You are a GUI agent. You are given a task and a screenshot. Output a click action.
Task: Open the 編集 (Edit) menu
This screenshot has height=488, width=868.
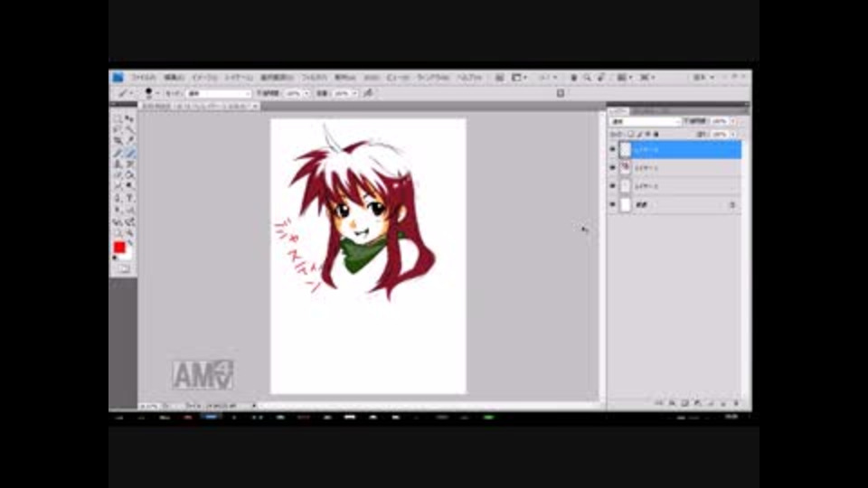click(x=174, y=78)
